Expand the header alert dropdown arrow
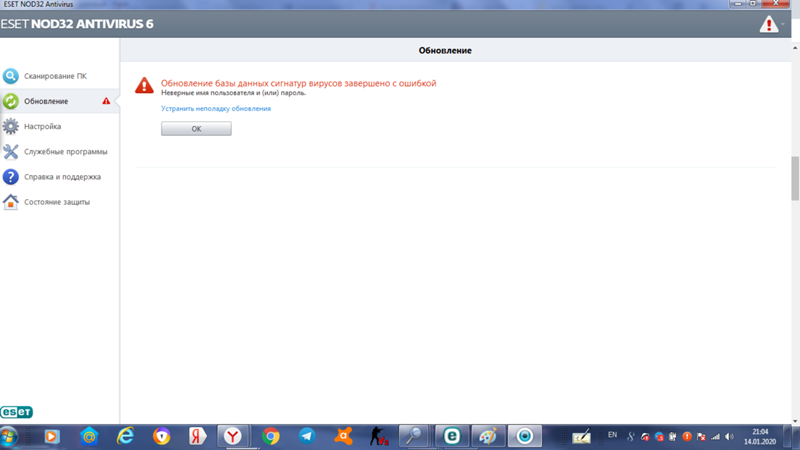This screenshot has width=800, height=450. (x=783, y=24)
